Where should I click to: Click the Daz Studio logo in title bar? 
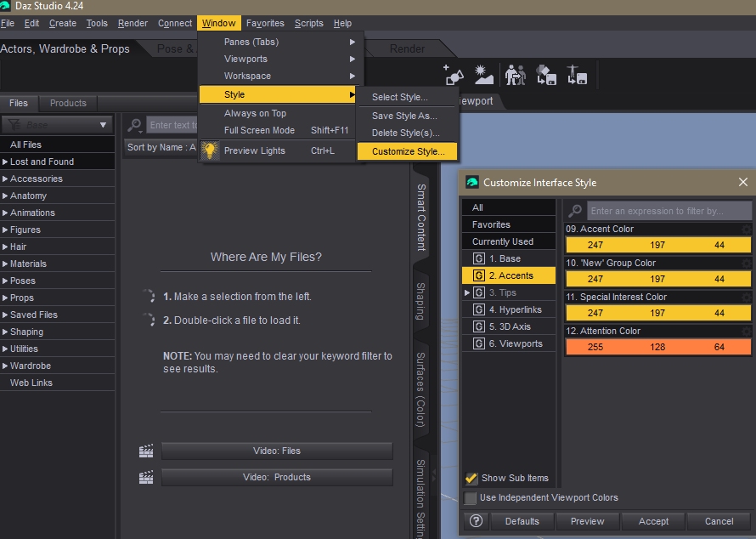coord(6,6)
